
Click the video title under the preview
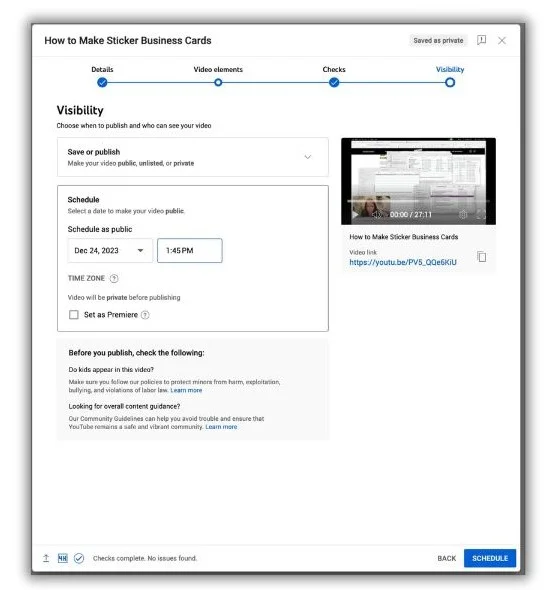click(404, 237)
